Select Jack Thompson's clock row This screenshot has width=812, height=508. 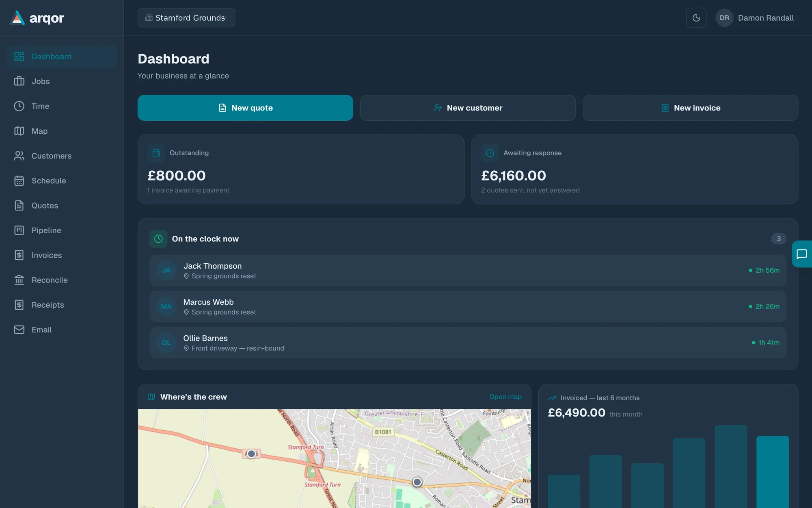468,270
